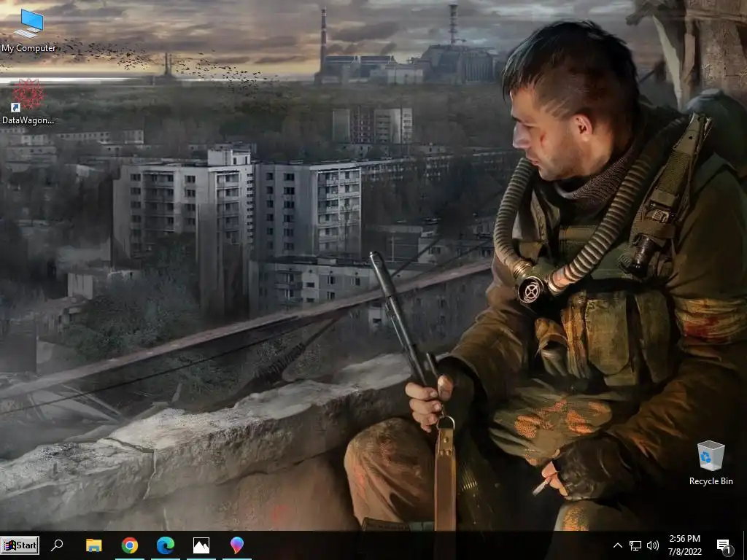Launch Microsoft Edge from the taskbar
This screenshot has width=747, height=560.
[166, 545]
